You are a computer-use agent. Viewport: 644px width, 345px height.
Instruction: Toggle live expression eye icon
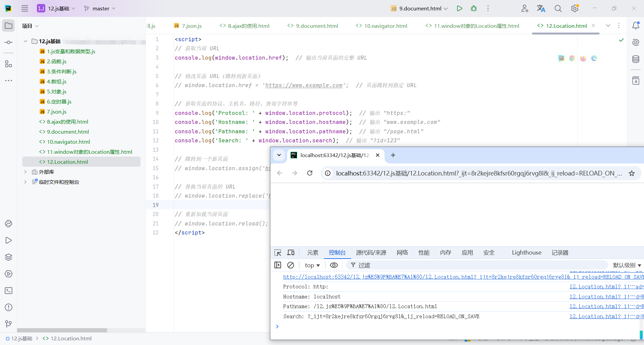coord(334,265)
